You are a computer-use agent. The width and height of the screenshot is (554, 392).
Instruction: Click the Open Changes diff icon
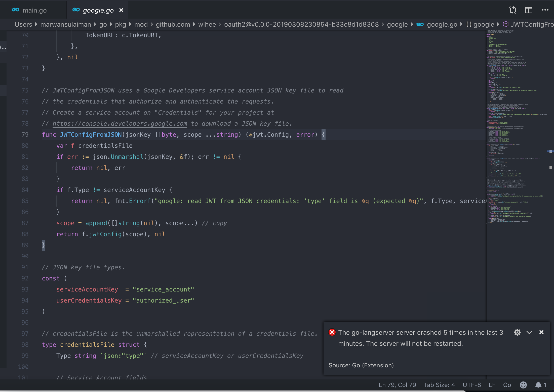click(x=512, y=10)
